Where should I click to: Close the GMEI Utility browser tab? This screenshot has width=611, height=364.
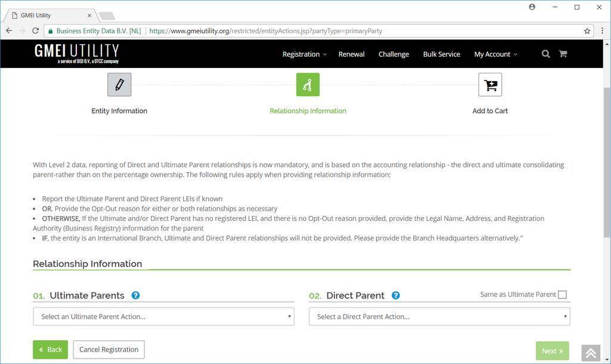90,16
